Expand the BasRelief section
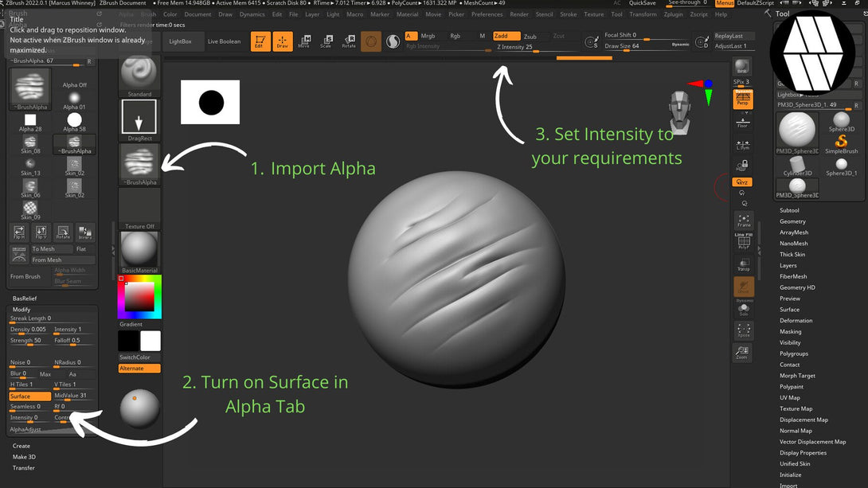868x488 pixels. tap(25, 299)
